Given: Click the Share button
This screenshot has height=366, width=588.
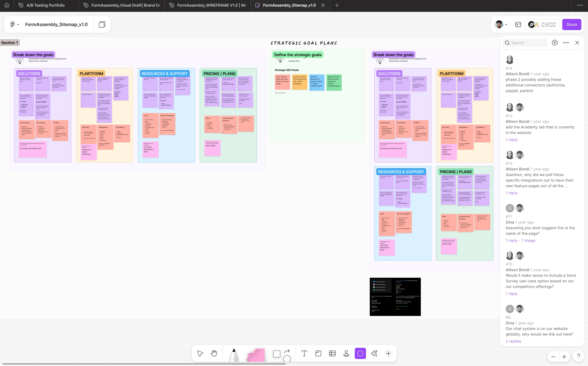Looking at the screenshot, I should 572,24.
